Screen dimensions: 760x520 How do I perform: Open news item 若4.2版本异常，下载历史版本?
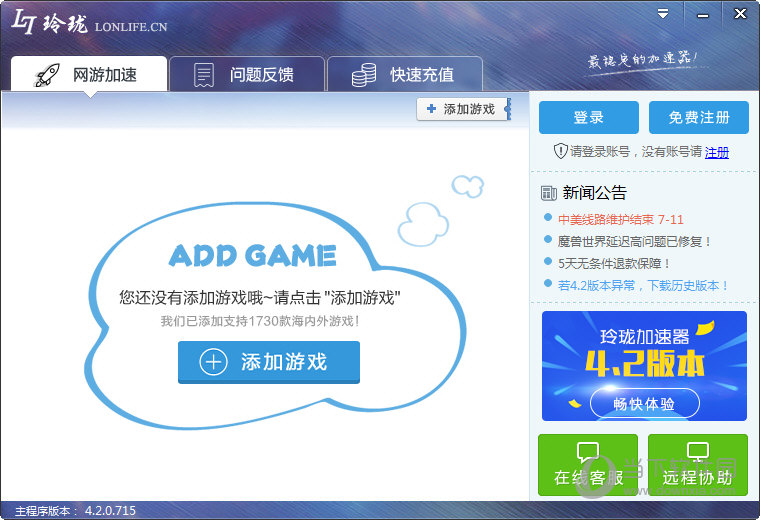tap(643, 285)
